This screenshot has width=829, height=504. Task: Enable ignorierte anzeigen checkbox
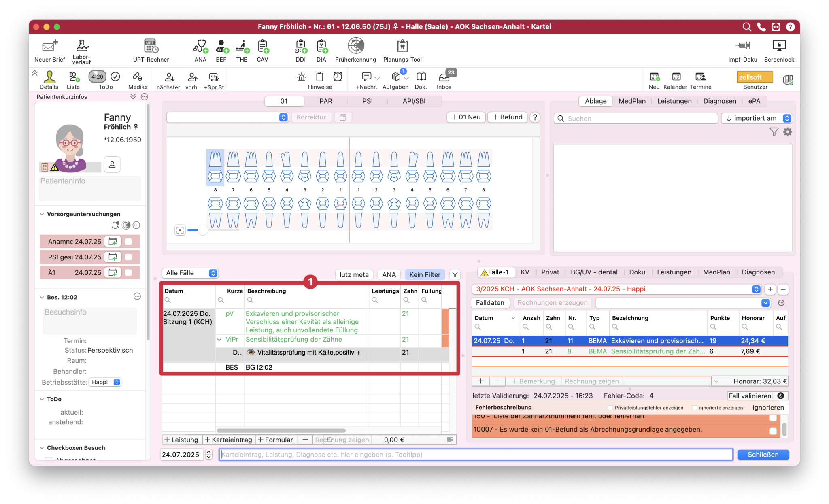tap(695, 408)
